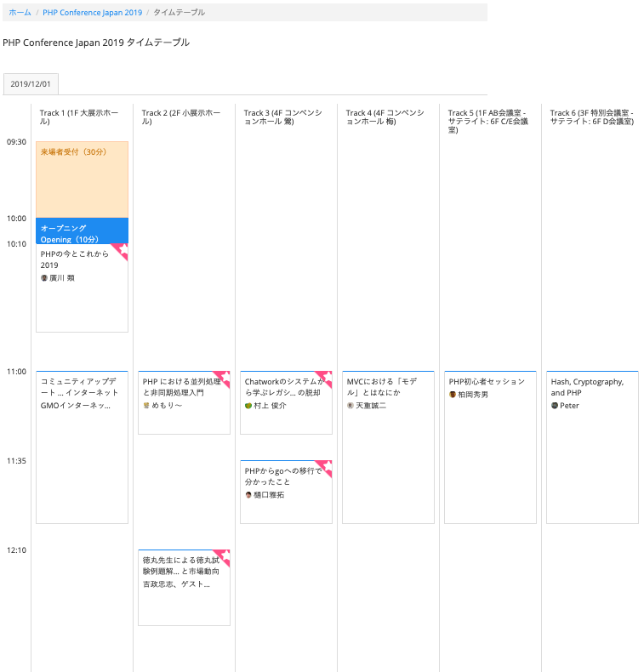Screen dimensions: 644x672
Task: Click the 11:35 time label
Action: click(16, 461)
